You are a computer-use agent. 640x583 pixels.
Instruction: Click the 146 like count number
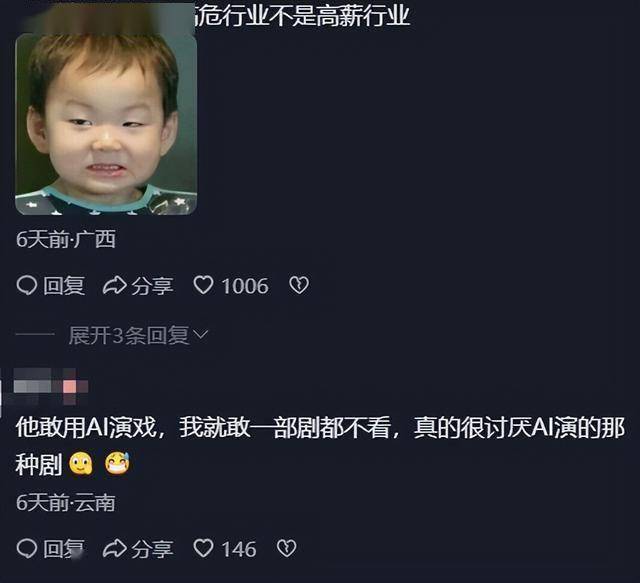(x=239, y=549)
